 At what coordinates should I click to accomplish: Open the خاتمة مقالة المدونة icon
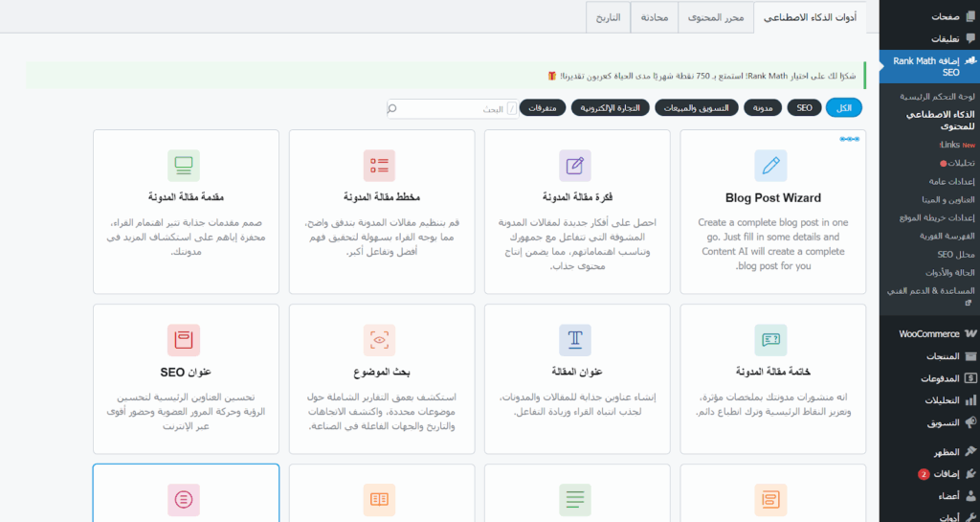coord(770,340)
